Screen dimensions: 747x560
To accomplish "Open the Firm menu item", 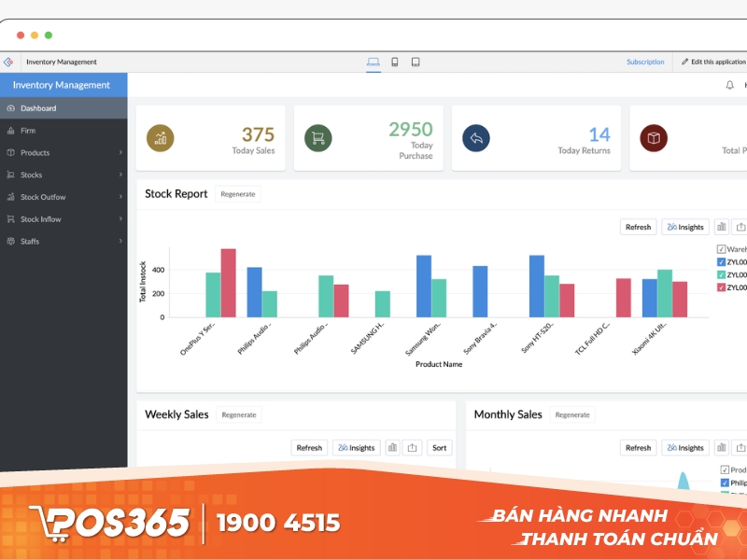I will pos(63,131).
